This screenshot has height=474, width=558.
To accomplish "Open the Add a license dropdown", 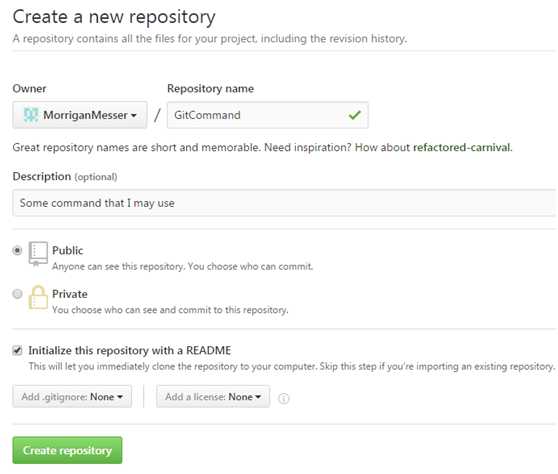I will [213, 396].
